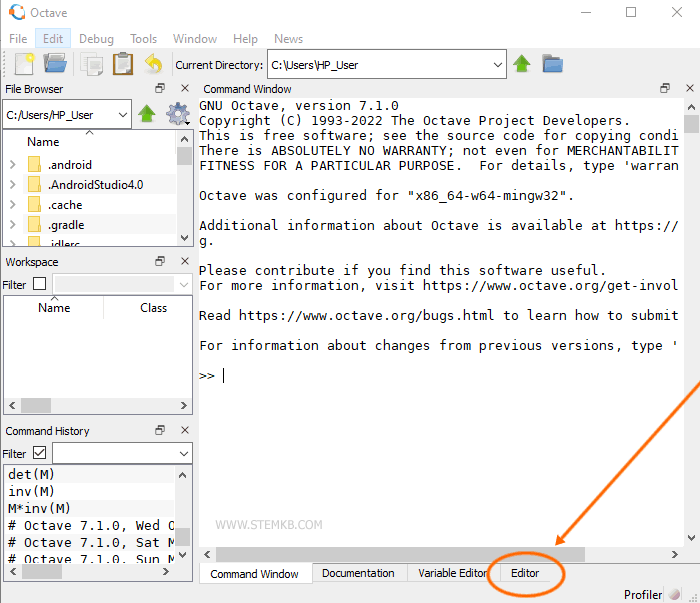Open the Debug menu
This screenshot has width=700, height=603.
(x=96, y=38)
